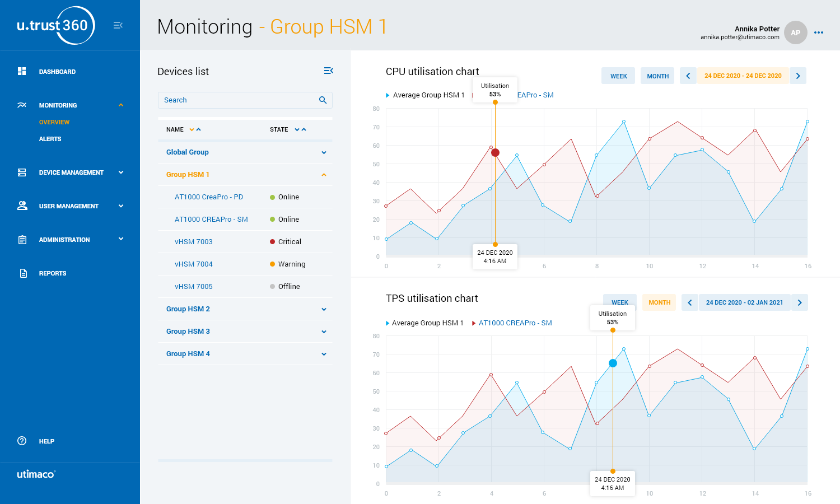Sort the NAME column ascending with the up arrow
840x504 pixels.
(x=198, y=129)
